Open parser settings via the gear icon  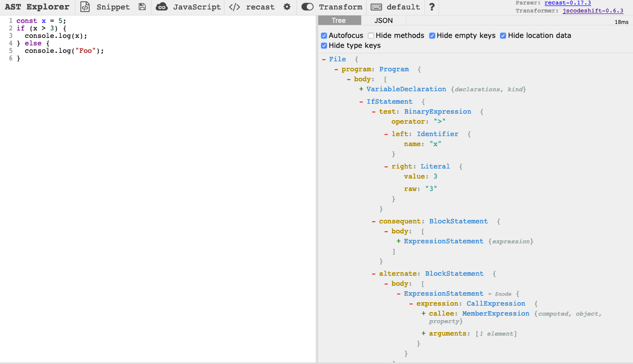tap(286, 7)
